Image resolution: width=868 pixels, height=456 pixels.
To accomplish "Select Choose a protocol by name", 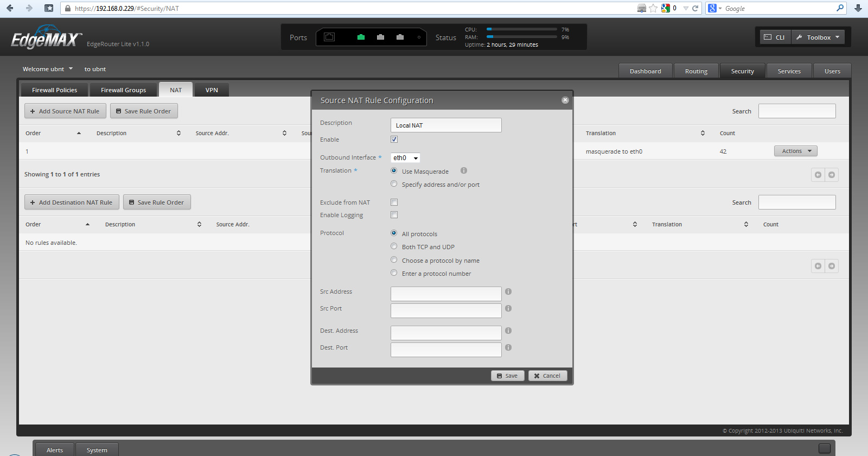I will (x=394, y=259).
